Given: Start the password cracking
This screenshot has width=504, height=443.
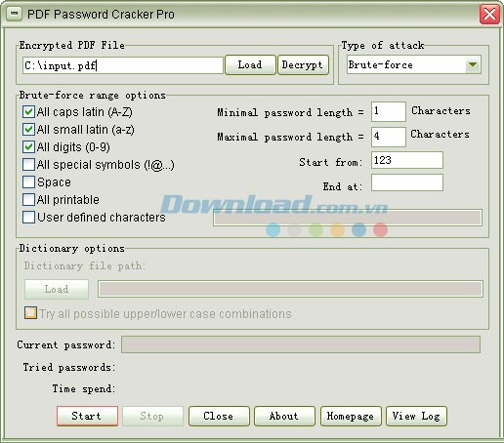Looking at the screenshot, I should [x=87, y=416].
